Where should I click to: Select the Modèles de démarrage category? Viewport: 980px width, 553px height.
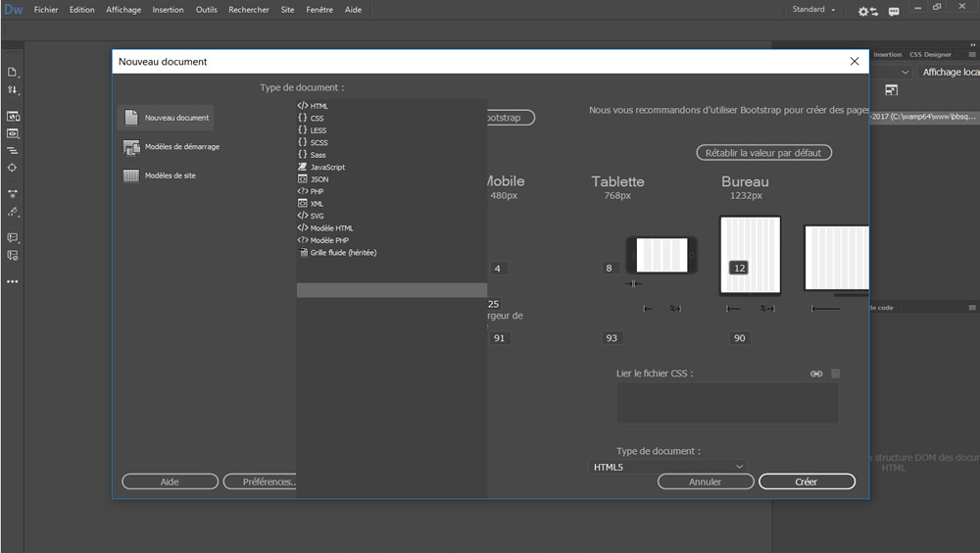181,147
